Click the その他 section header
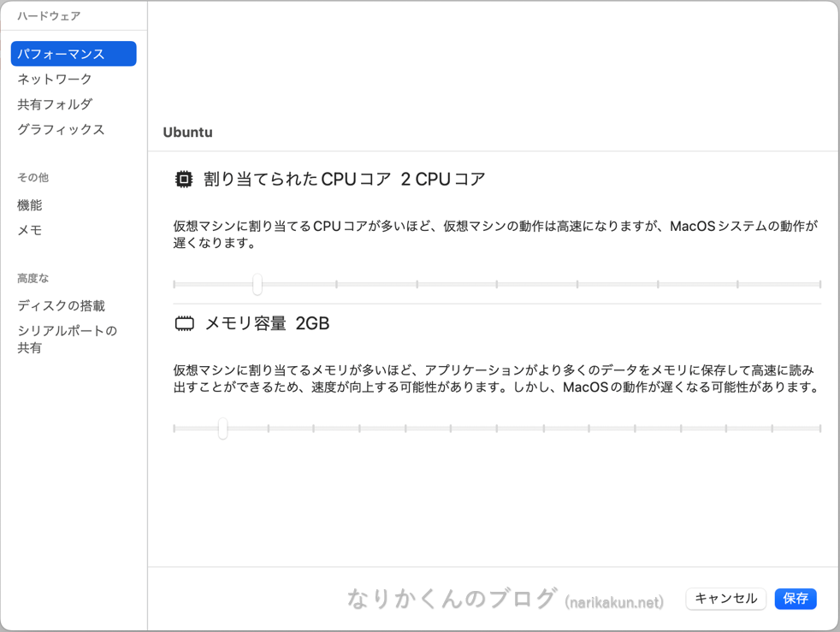Viewport: 840px width, 632px height. pyautogui.click(x=33, y=177)
